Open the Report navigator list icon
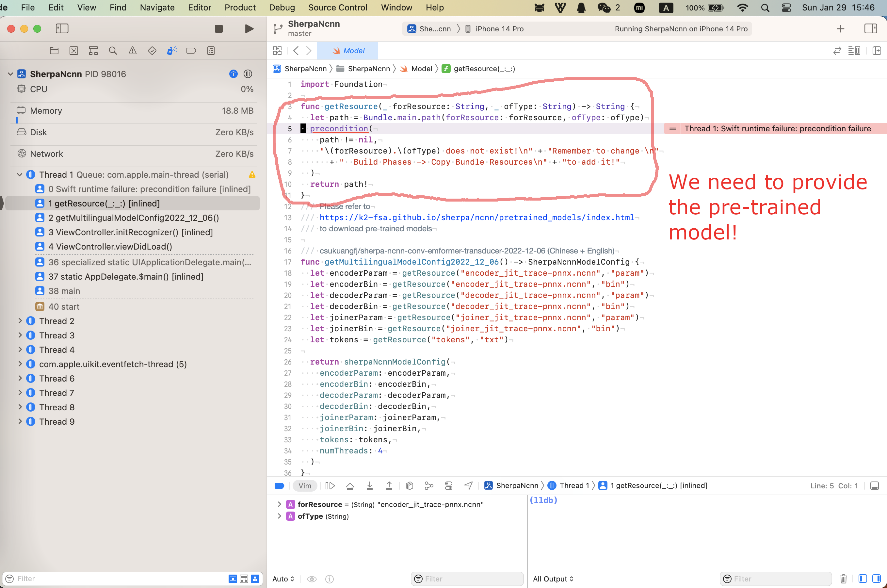This screenshot has width=887, height=588. pos(211,51)
